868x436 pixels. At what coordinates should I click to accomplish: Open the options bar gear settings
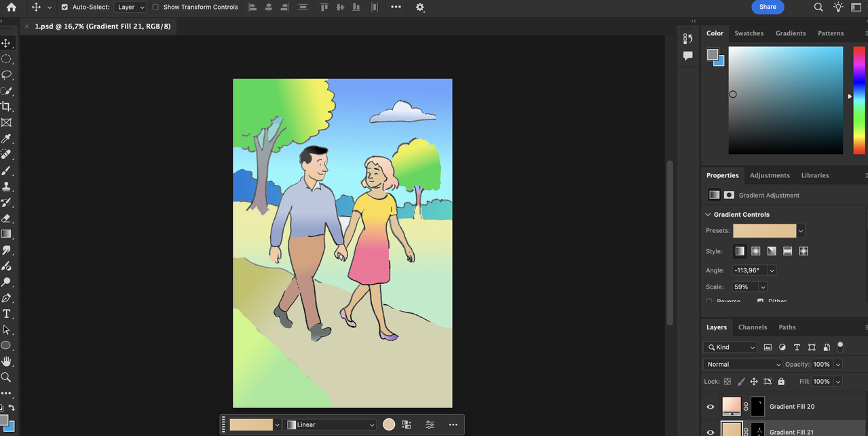pos(420,7)
